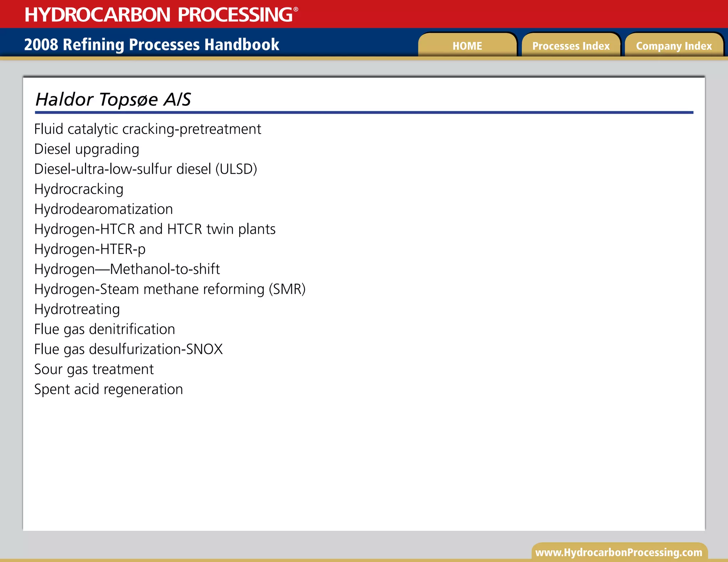728x562 pixels.
Task: Open Fluid catalytic cracking-pretreatment link
Action: point(148,129)
